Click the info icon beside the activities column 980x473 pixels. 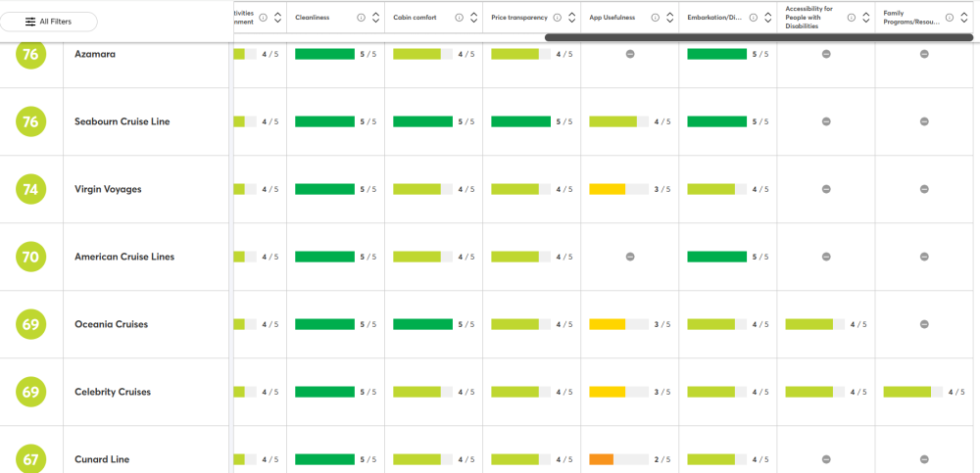[263, 18]
